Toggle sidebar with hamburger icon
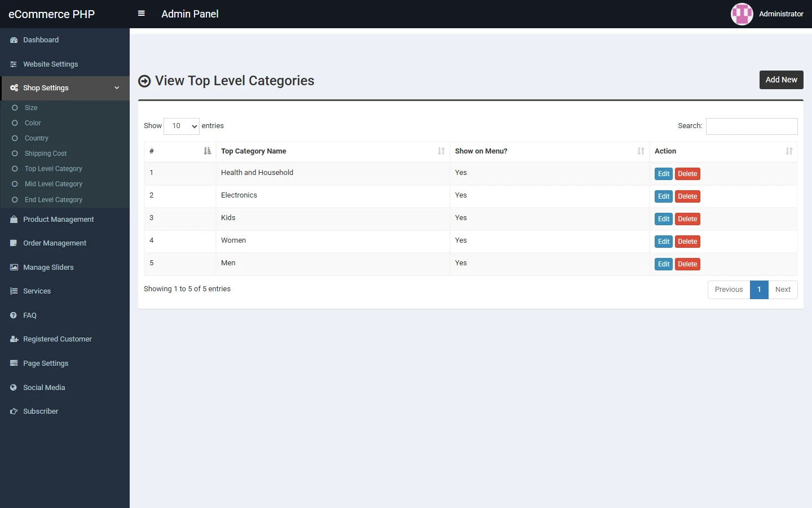Viewport: 812px width, 508px height. pos(142,14)
